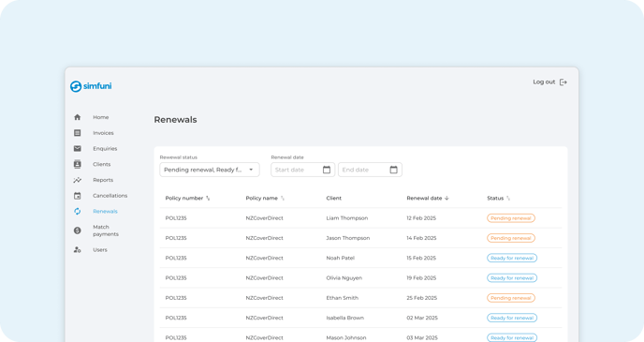Open Enquiries menu item
Screen dimensions: 644x342
pos(105,148)
